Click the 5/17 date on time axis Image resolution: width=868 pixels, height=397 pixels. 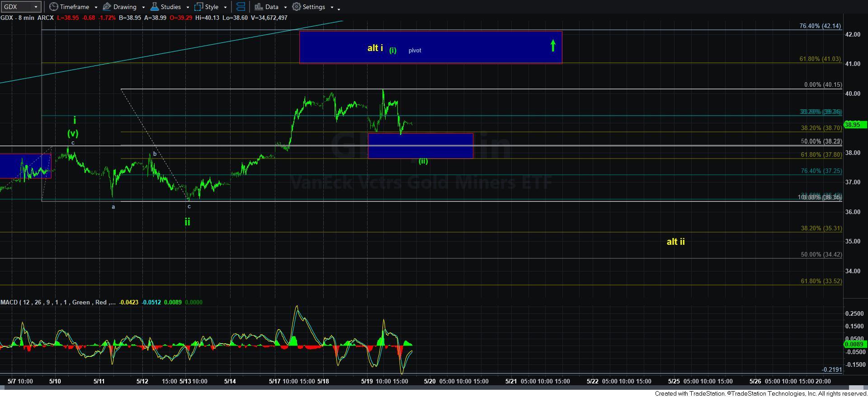tap(274, 381)
